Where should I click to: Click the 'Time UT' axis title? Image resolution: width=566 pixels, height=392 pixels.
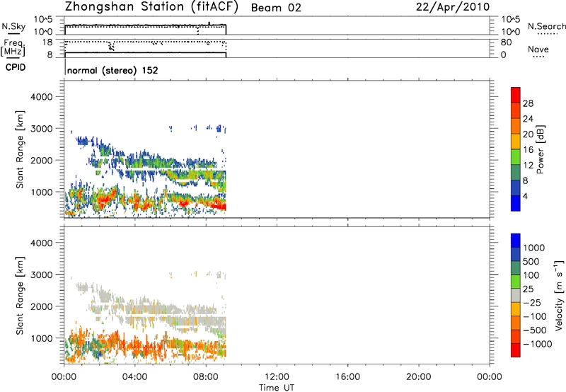click(x=277, y=388)
